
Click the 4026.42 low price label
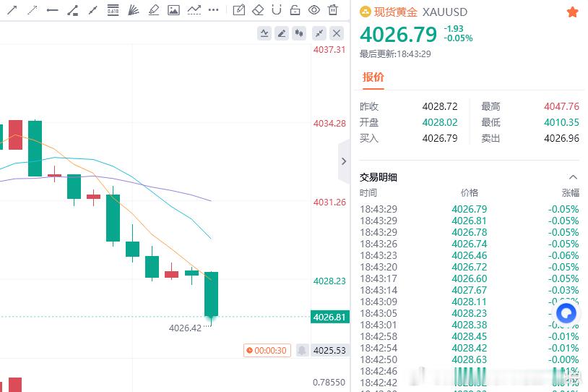coord(185,328)
